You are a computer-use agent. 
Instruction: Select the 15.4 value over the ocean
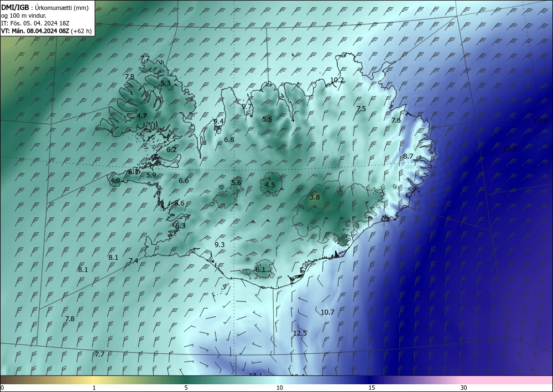tap(540, 121)
